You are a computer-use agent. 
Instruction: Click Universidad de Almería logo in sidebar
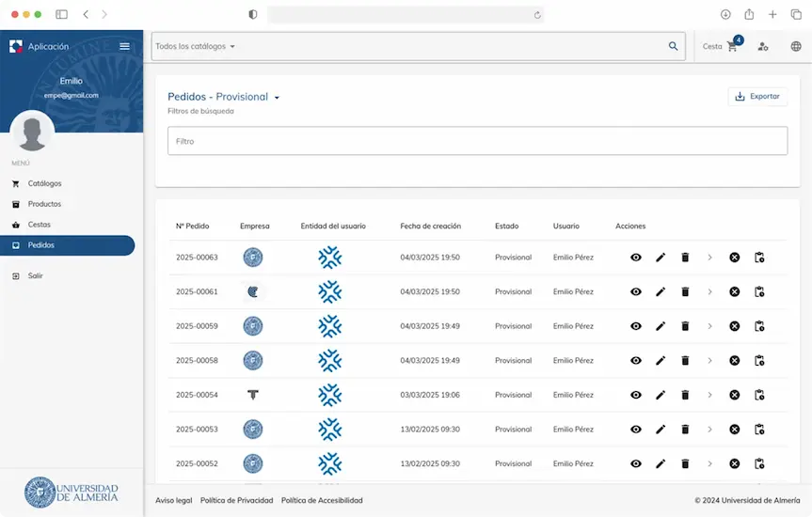point(72,493)
